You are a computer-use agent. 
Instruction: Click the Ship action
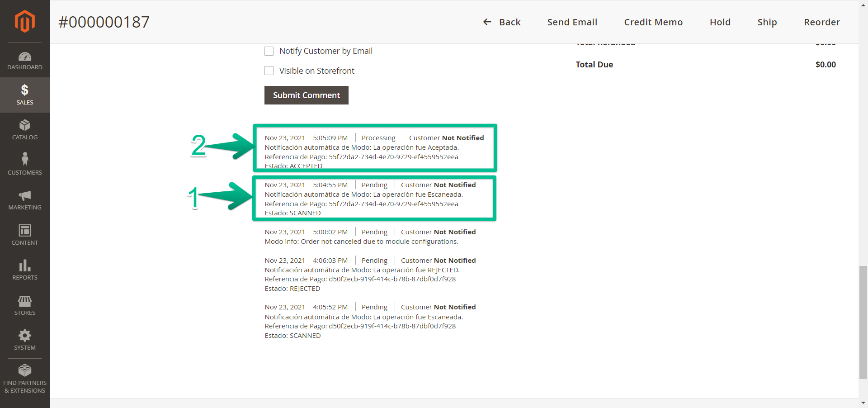point(767,22)
